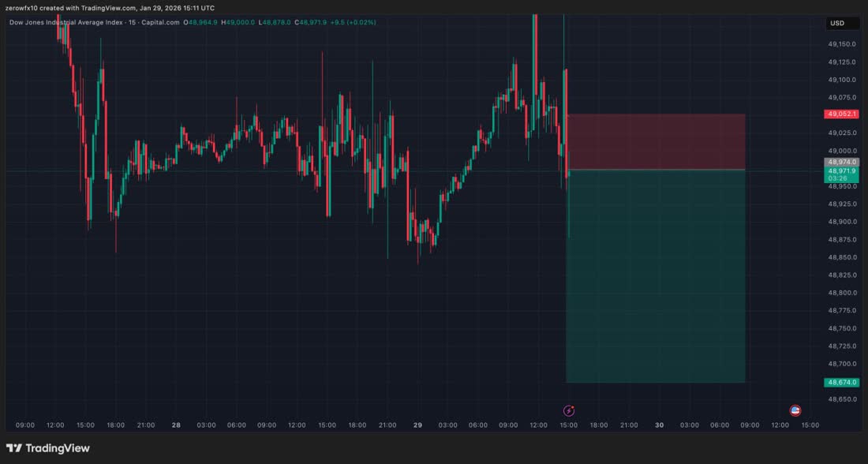Select the green profit zone of short position
Screen dimensions: 868x464
pos(656,275)
